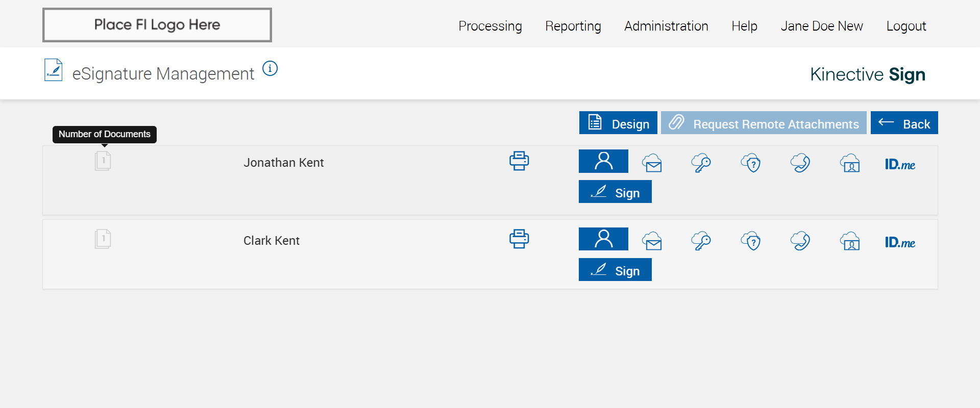Choose phone authentication for Clark Kent
980x408 pixels.
pyautogui.click(x=800, y=241)
